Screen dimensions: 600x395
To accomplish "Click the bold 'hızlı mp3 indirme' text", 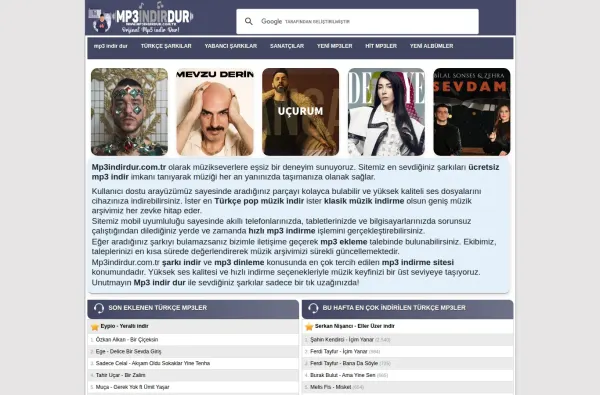I will [282, 231].
